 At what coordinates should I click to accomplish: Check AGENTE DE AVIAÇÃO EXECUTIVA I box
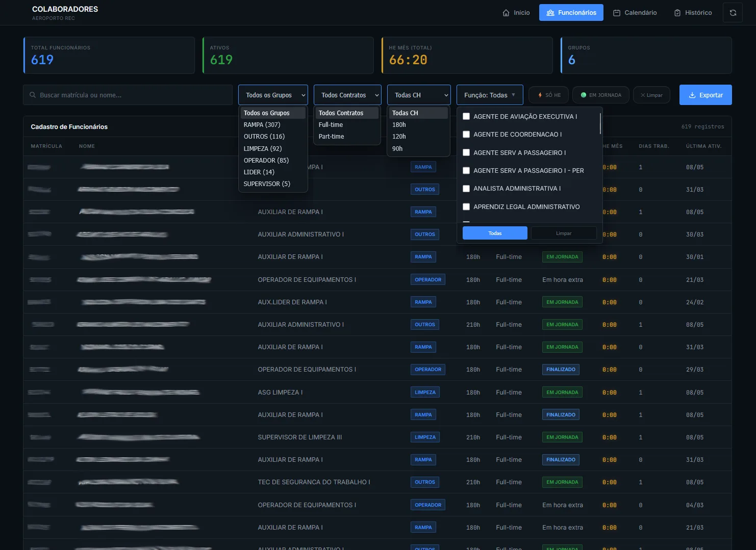(466, 116)
